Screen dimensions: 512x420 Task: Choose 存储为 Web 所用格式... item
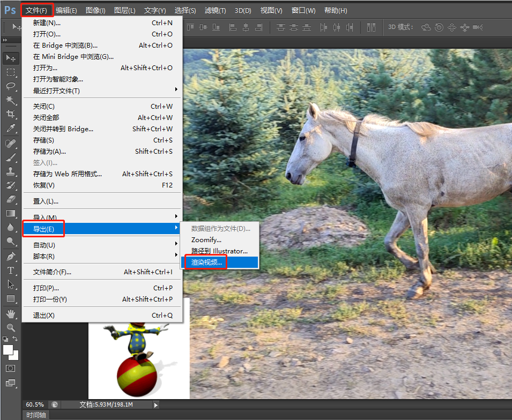pos(101,174)
